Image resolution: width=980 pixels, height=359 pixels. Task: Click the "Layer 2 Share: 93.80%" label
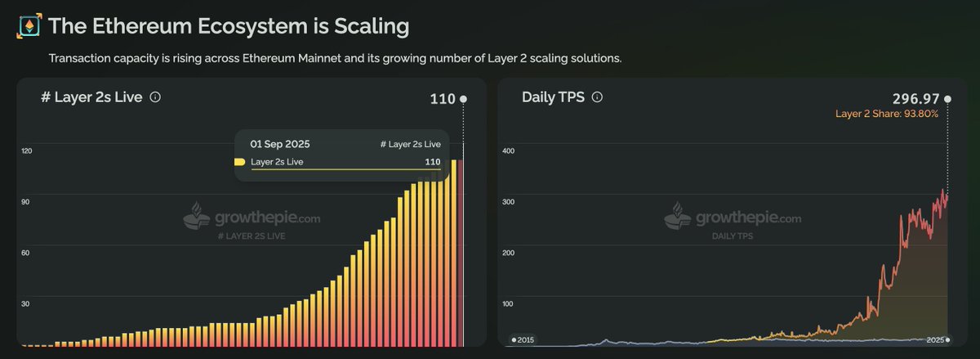[x=887, y=114]
